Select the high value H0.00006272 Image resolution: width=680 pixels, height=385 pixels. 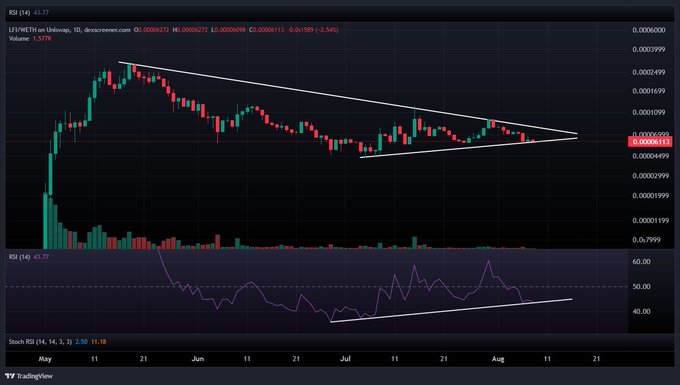(190, 30)
